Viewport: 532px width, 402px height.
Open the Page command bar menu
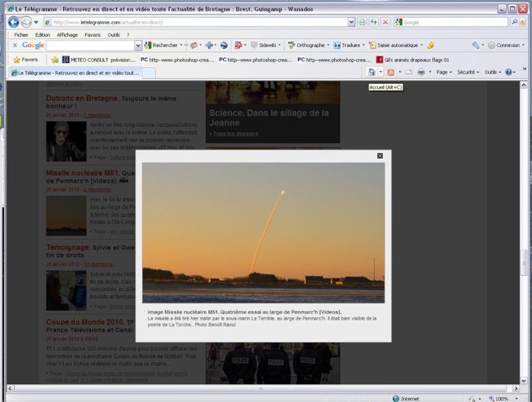444,72
